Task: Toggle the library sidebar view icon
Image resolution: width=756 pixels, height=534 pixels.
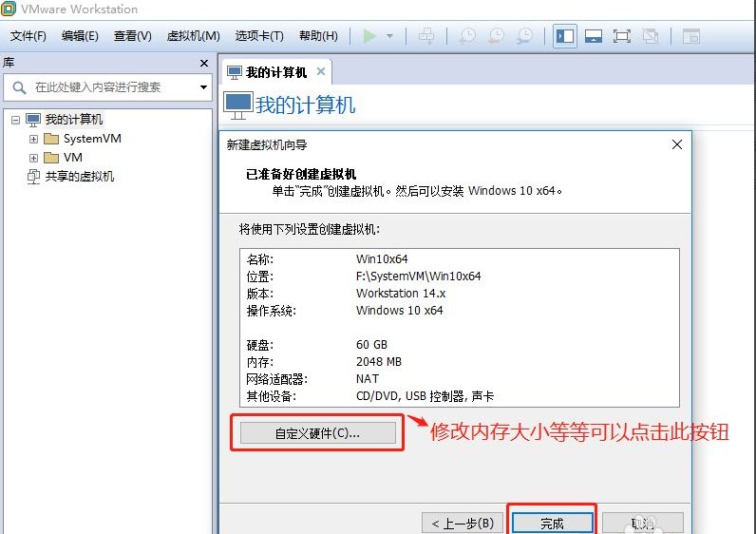Action: coord(565,36)
